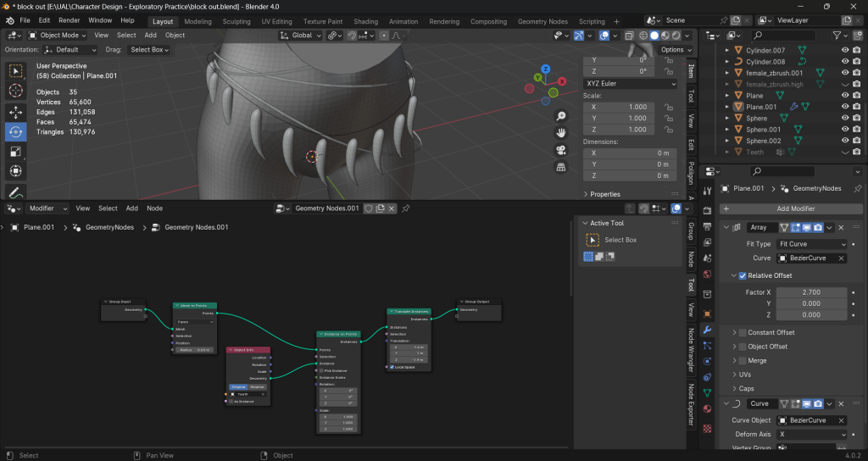Open the Object properties tab
The height and width of the screenshot is (461, 868).
[707, 314]
